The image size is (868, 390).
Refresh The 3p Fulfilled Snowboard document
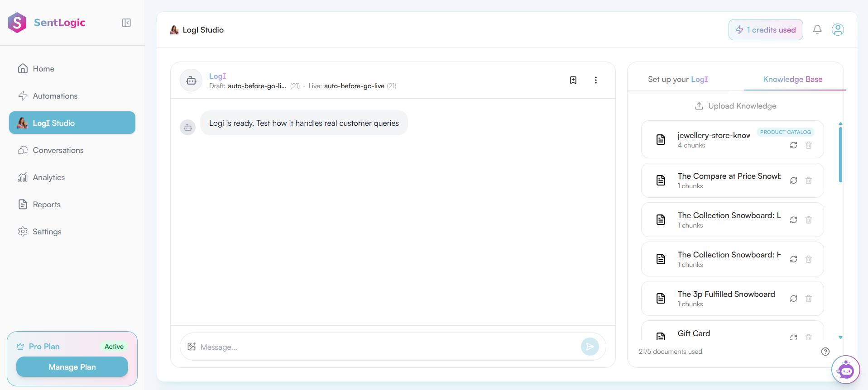tap(794, 299)
